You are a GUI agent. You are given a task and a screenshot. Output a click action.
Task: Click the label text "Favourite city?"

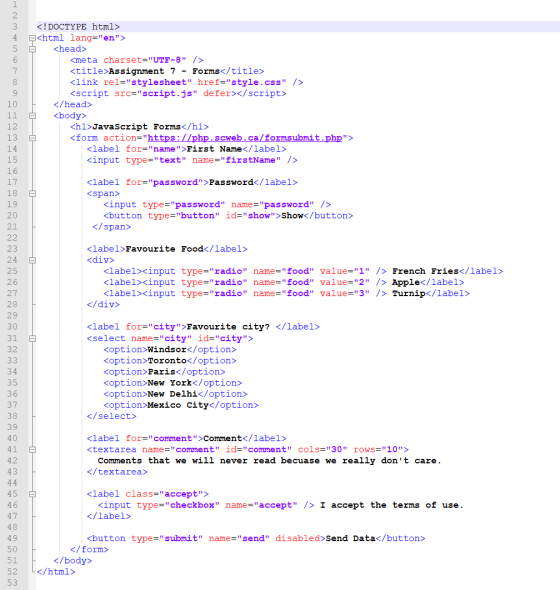[x=228, y=327]
